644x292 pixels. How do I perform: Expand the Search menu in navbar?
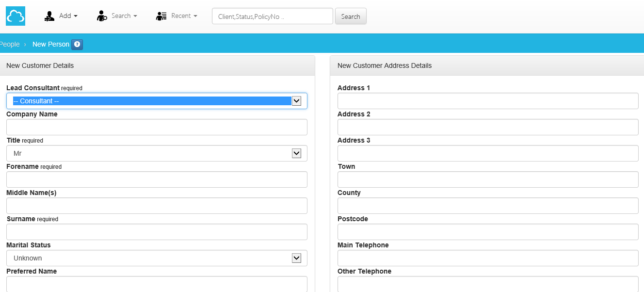tap(124, 16)
